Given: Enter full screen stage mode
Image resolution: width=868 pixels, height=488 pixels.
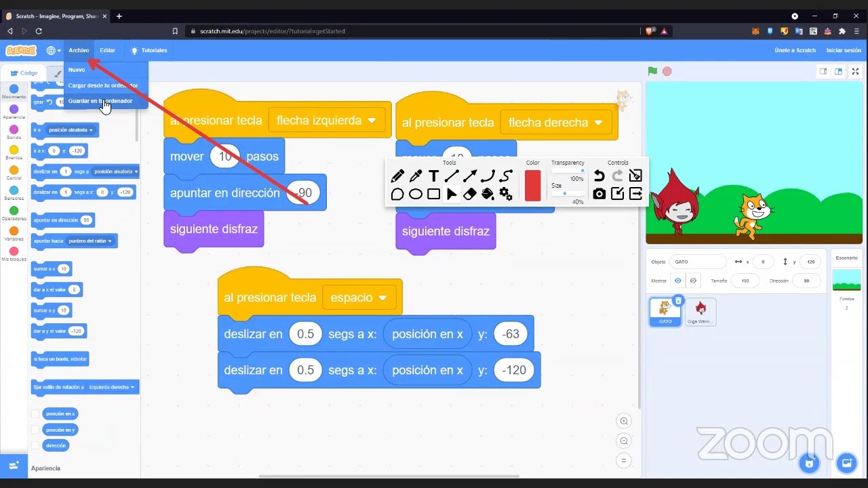Looking at the screenshot, I should [856, 71].
